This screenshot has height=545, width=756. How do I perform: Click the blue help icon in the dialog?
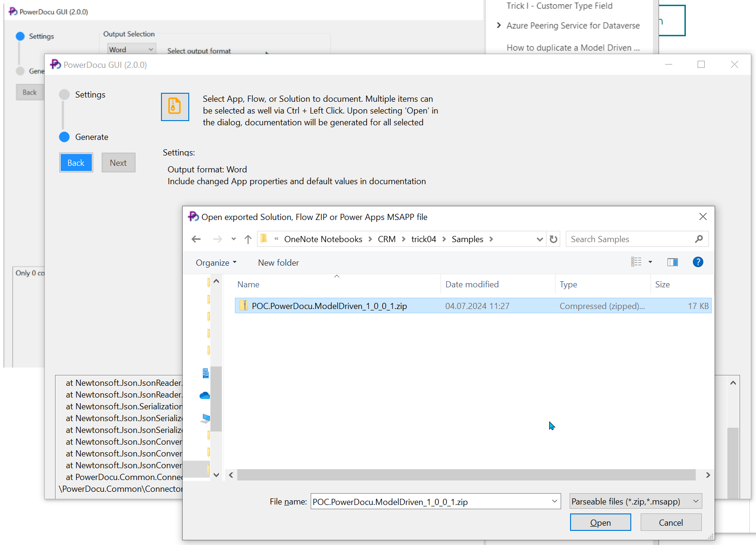698,262
